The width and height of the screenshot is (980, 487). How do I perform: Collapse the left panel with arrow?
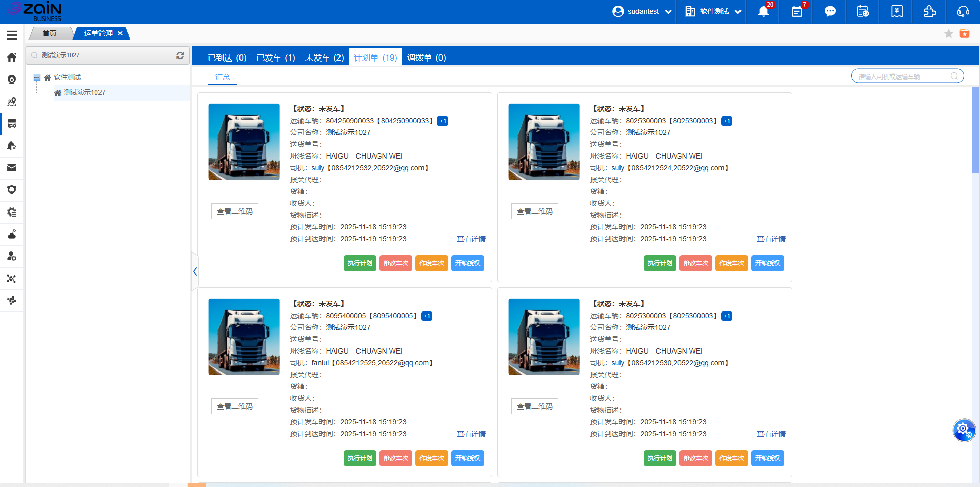(x=195, y=271)
